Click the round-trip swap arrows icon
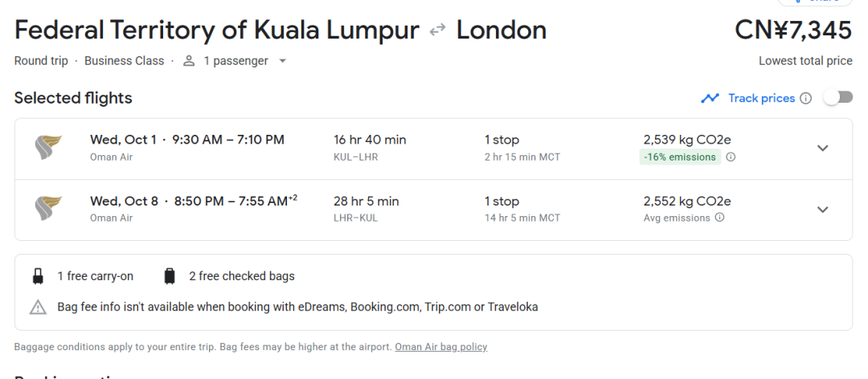The image size is (868, 379). [437, 30]
